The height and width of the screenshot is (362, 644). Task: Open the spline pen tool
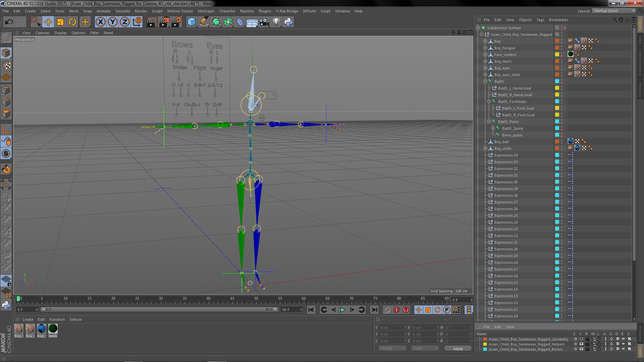pos(204,22)
